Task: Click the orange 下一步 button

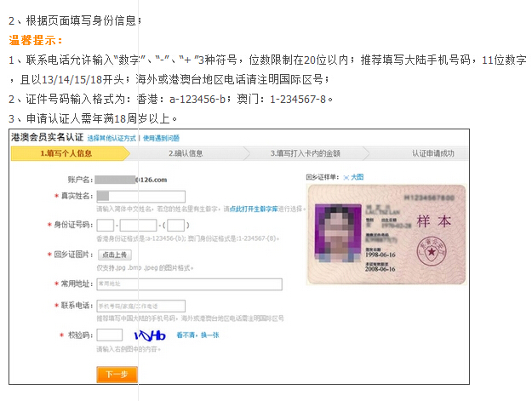Action: [x=117, y=374]
